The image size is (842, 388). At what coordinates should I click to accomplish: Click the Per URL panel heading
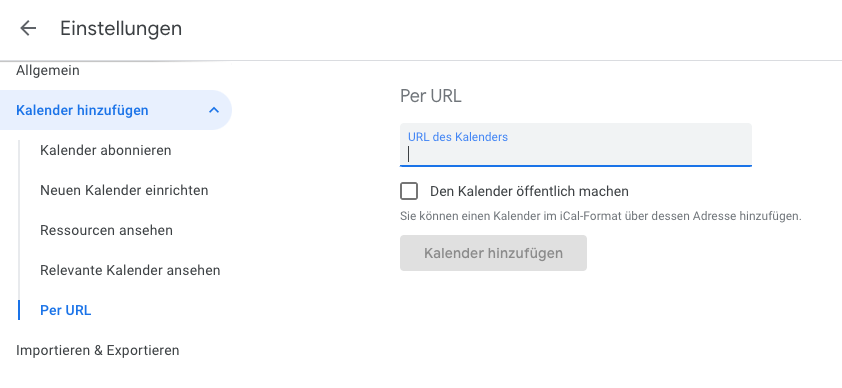(431, 97)
